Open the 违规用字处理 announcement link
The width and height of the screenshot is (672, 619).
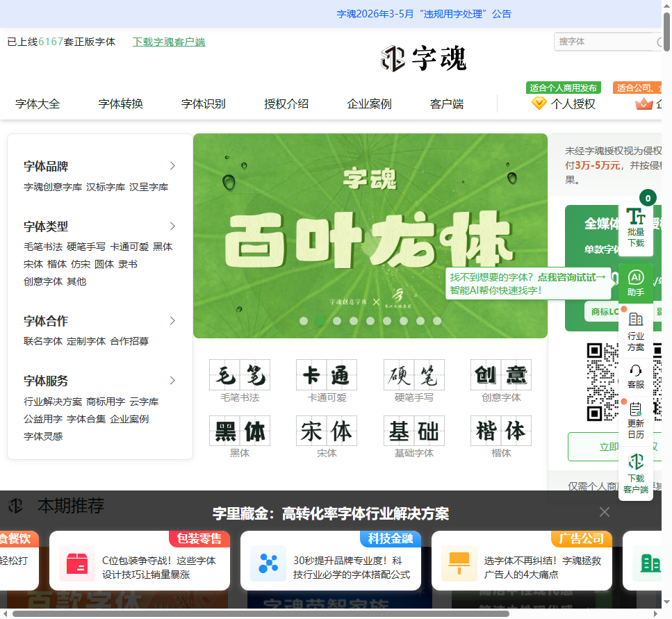coord(424,14)
